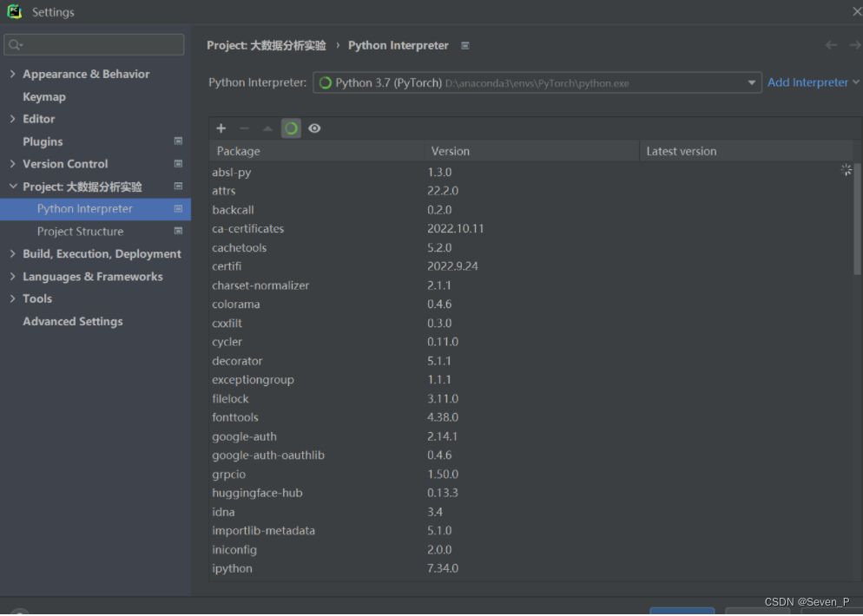Image resolution: width=863 pixels, height=616 pixels.
Task: Sort by Latest version column header
Action: click(747, 151)
